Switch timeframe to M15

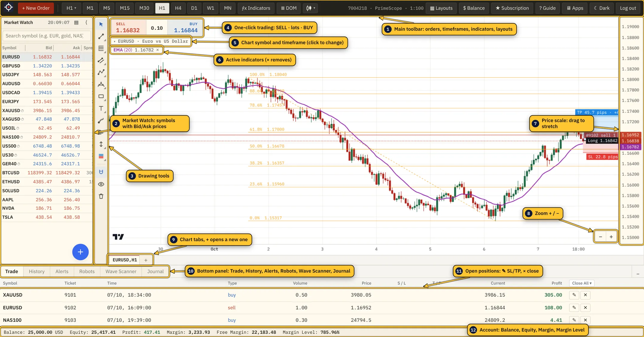(125, 8)
